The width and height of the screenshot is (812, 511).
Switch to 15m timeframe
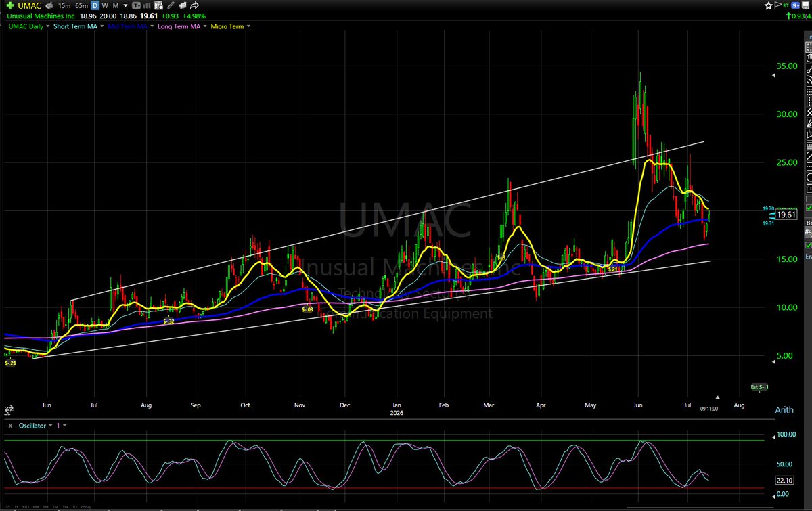[x=64, y=5]
